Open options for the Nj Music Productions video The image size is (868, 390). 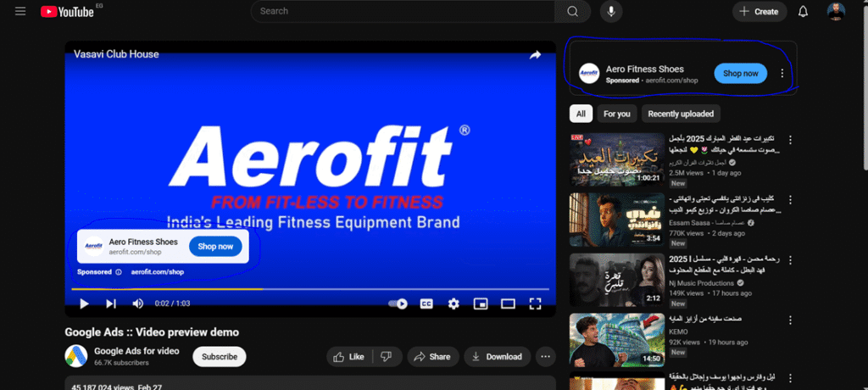click(x=791, y=259)
